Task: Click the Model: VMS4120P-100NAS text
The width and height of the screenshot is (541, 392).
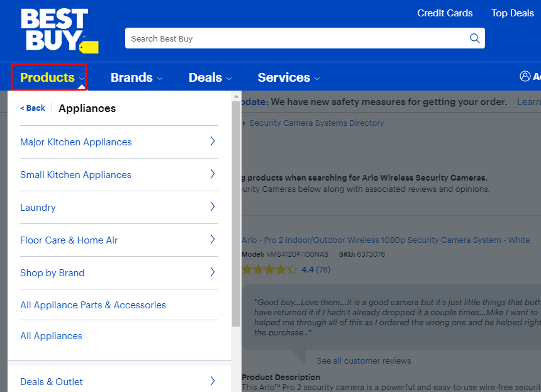Action: tap(285, 254)
